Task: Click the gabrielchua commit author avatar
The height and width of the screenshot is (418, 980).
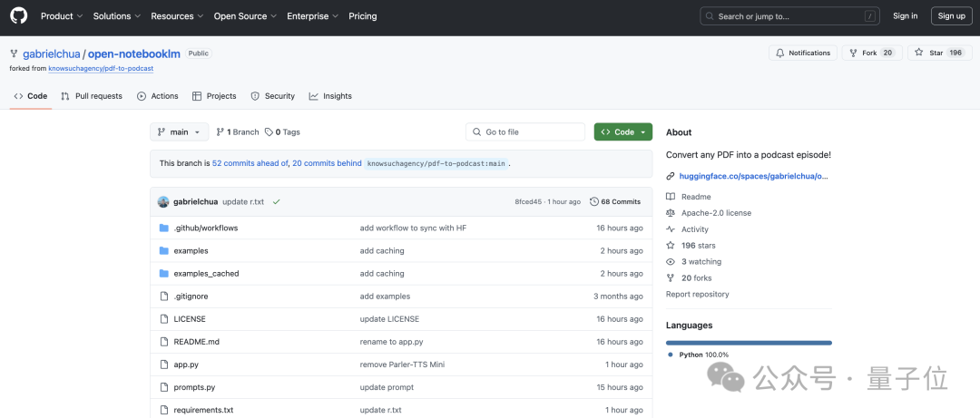Action: [163, 201]
